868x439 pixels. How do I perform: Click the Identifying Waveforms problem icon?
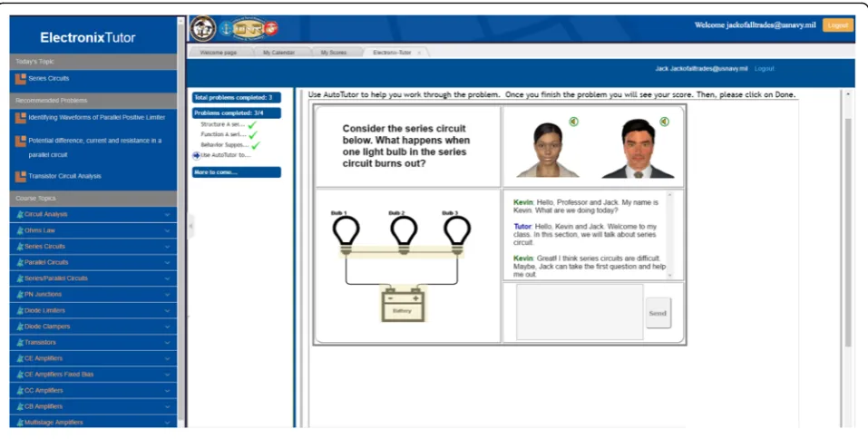[x=21, y=117]
